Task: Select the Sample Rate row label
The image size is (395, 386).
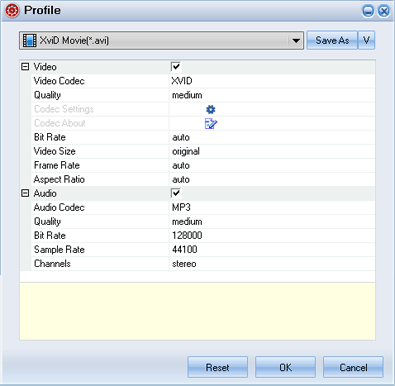Action: pos(59,249)
